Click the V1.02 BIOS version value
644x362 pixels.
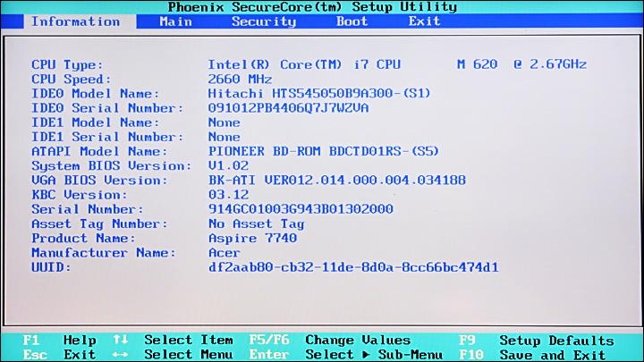pyautogui.click(x=228, y=166)
